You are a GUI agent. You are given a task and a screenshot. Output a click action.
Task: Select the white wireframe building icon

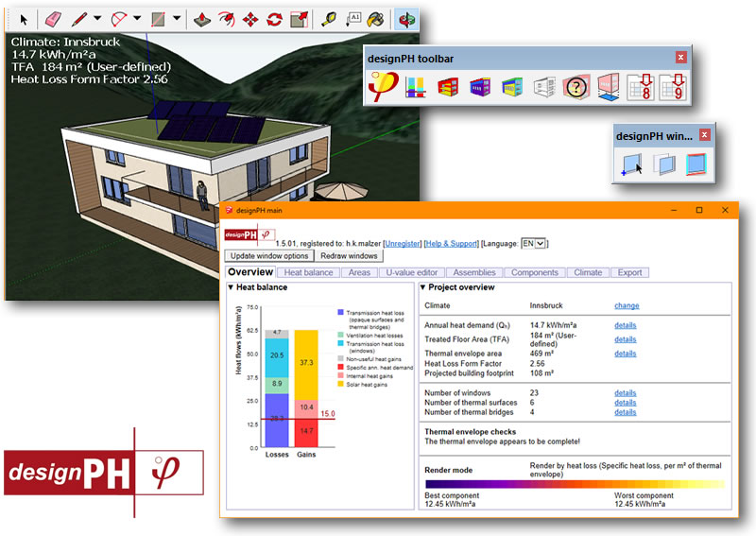click(544, 87)
